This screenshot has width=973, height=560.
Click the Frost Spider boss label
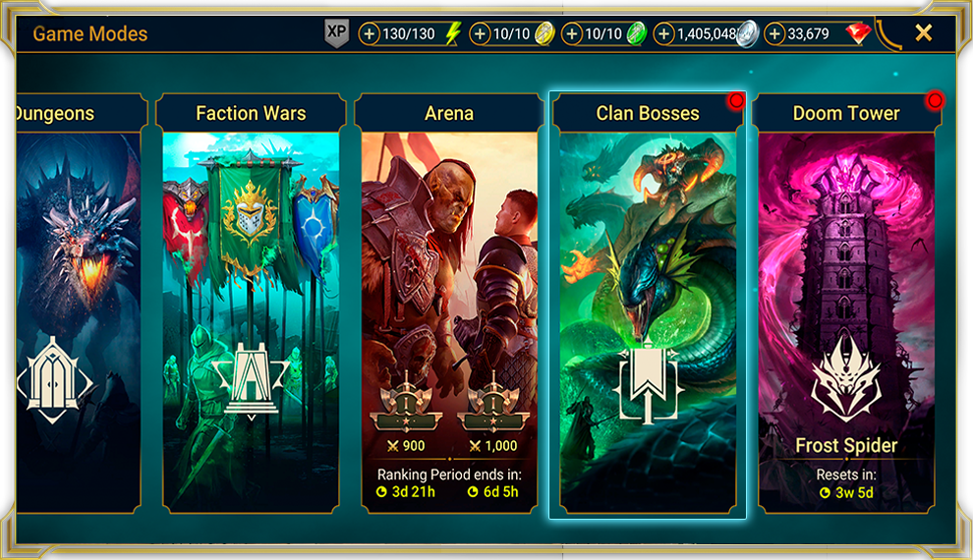point(846,445)
